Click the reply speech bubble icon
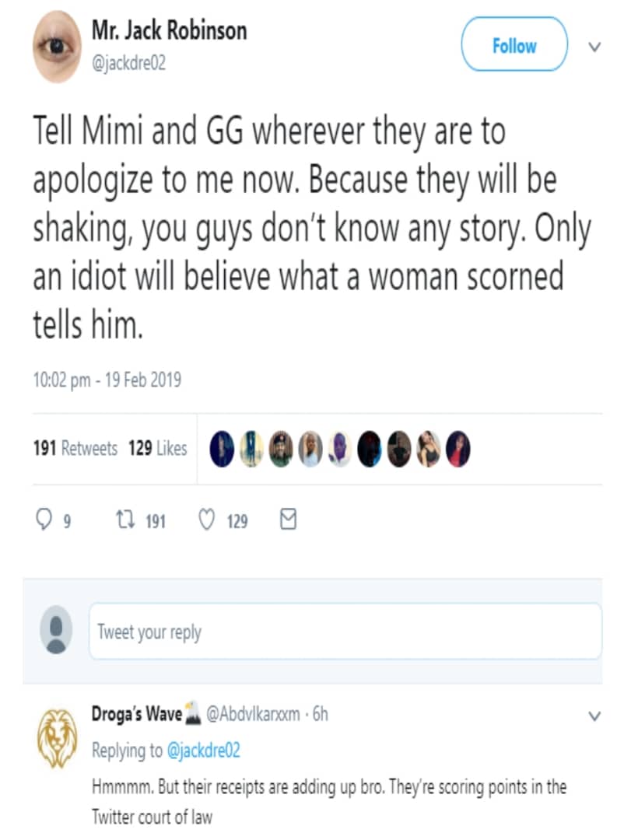Viewport: 624px width, 840px height. [x=44, y=520]
